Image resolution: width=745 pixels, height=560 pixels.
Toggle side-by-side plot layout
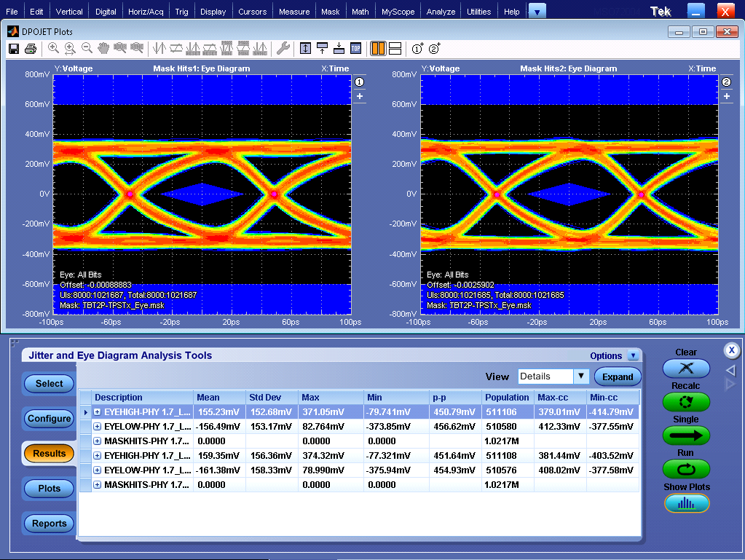[377, 49]
